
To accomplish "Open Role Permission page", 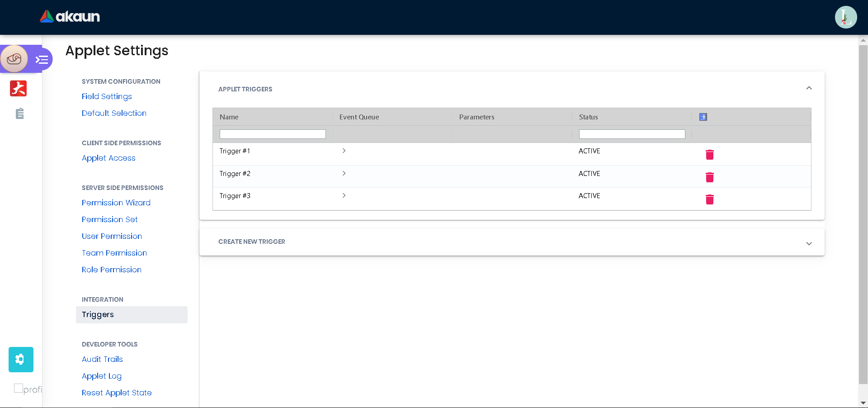I will (112, 270).
